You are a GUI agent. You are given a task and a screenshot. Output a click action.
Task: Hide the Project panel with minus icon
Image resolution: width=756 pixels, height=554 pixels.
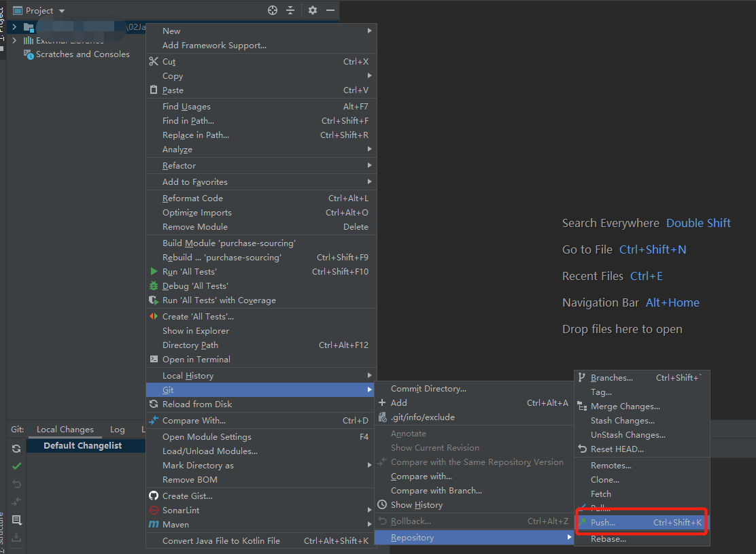coord(330,10)
